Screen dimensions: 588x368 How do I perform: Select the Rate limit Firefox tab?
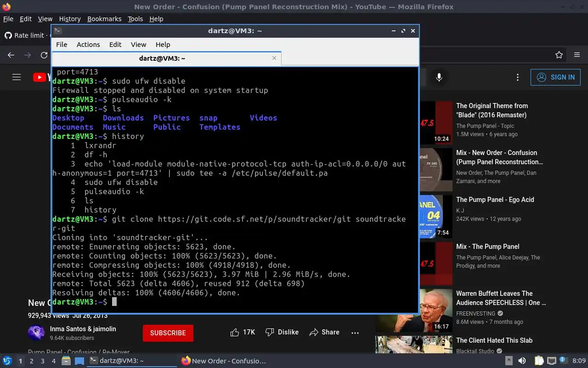[26, 35]
